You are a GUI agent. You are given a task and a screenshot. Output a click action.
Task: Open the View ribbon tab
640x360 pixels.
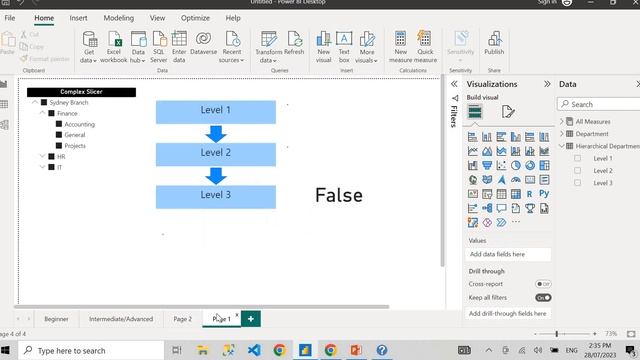[157, 18]
